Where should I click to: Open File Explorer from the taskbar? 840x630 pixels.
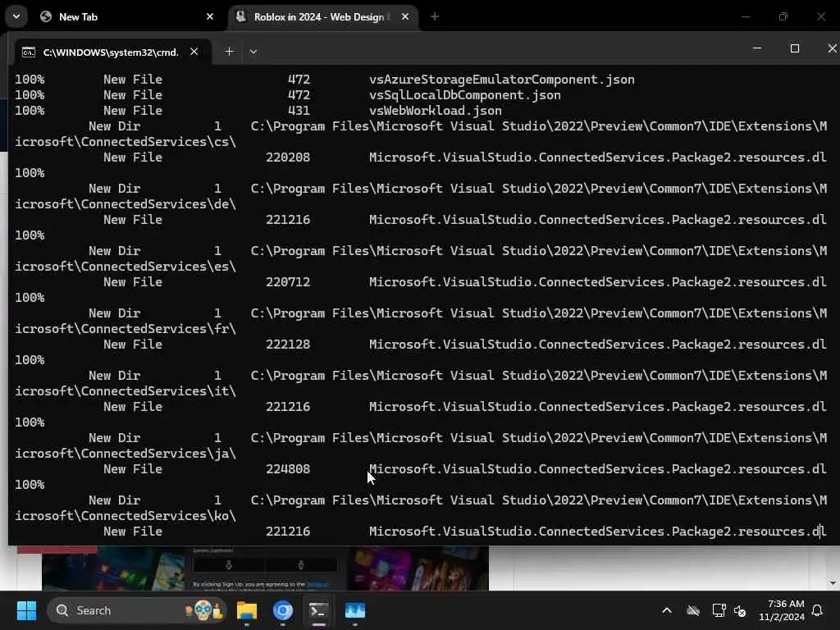pos(247,610)
